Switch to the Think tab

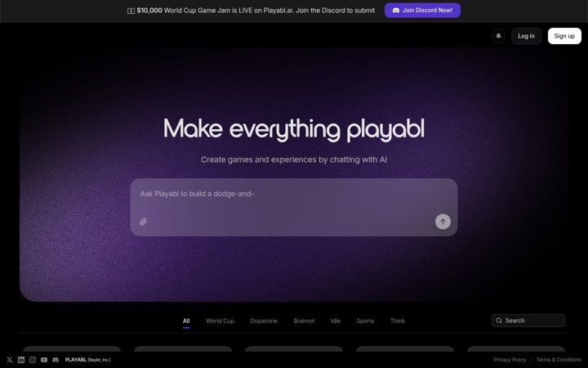click(398, 321)
